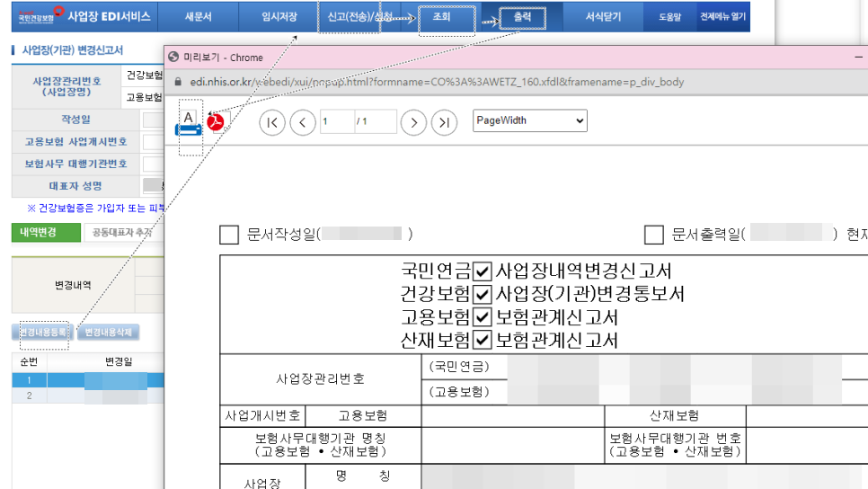
Task: Click the print icon in preview toolbar
Action: click(x=189, y=123)
